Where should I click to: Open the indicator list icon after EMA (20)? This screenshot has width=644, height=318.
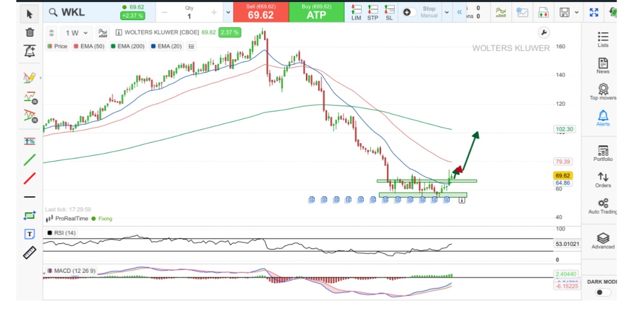tap(192, 46)
